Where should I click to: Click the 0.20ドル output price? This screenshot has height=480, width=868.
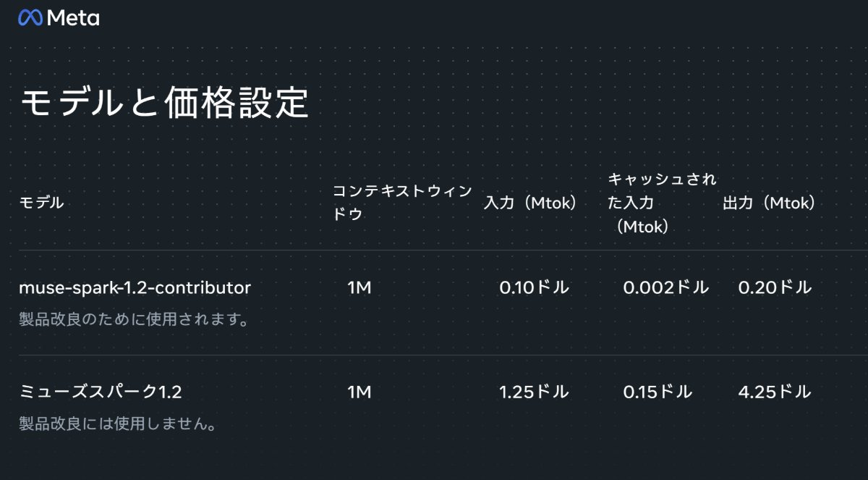coord(775,288)
